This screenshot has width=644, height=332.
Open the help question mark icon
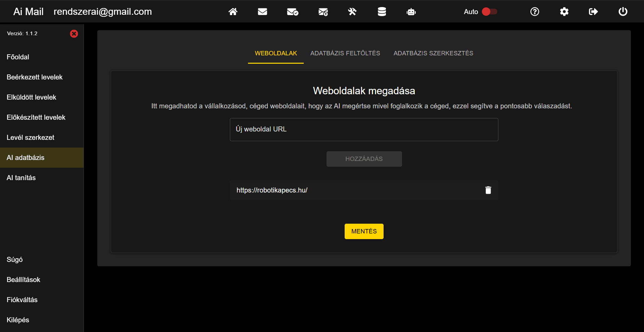tap(534, 11)
